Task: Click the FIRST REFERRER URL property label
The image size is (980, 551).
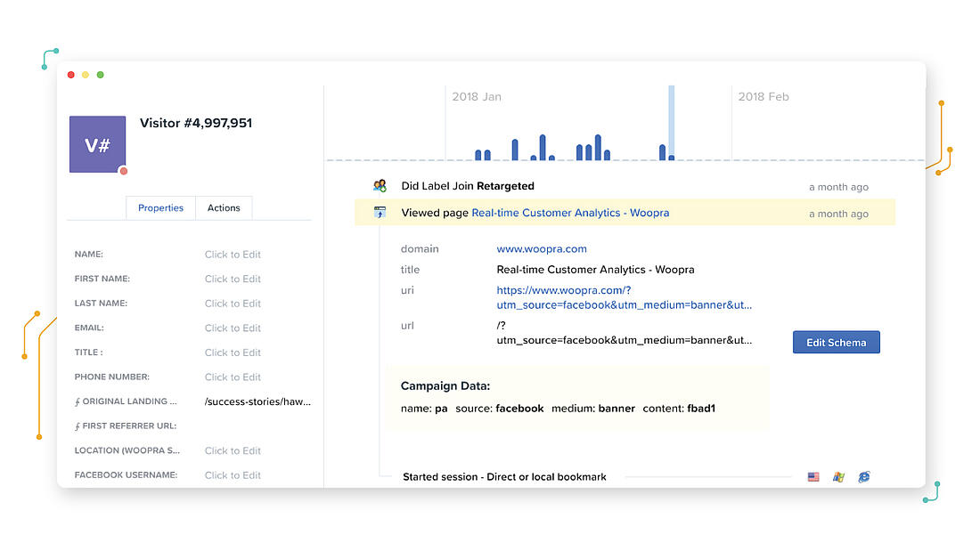Action: point(126,425)
